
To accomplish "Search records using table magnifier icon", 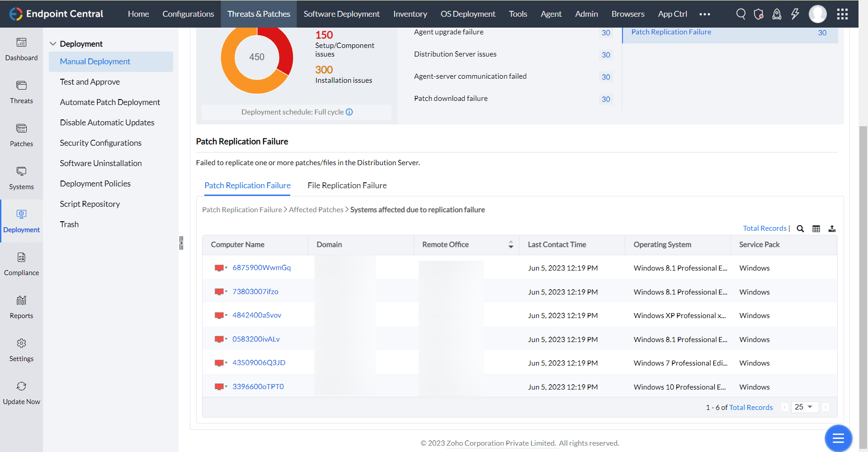I will point(800,229).
